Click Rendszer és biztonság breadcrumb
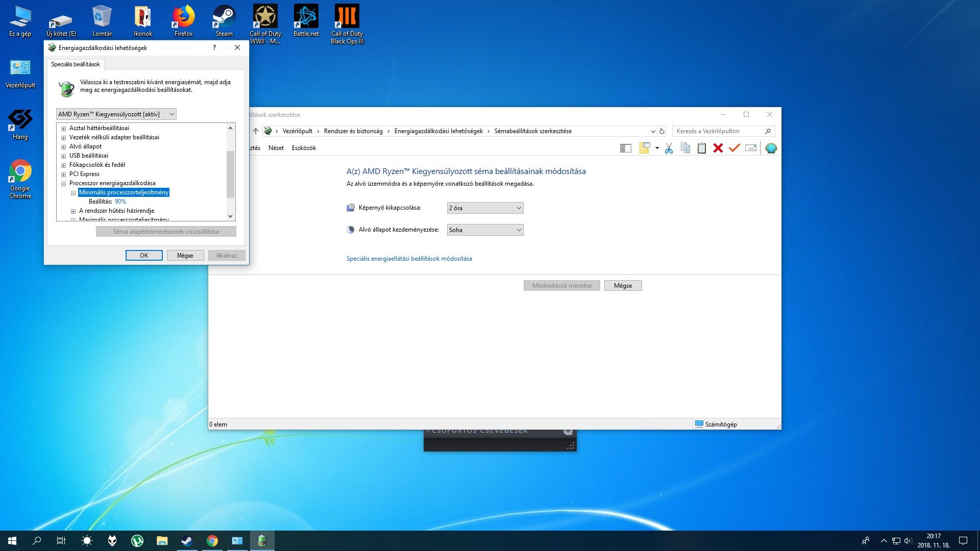 click(353, 131)
